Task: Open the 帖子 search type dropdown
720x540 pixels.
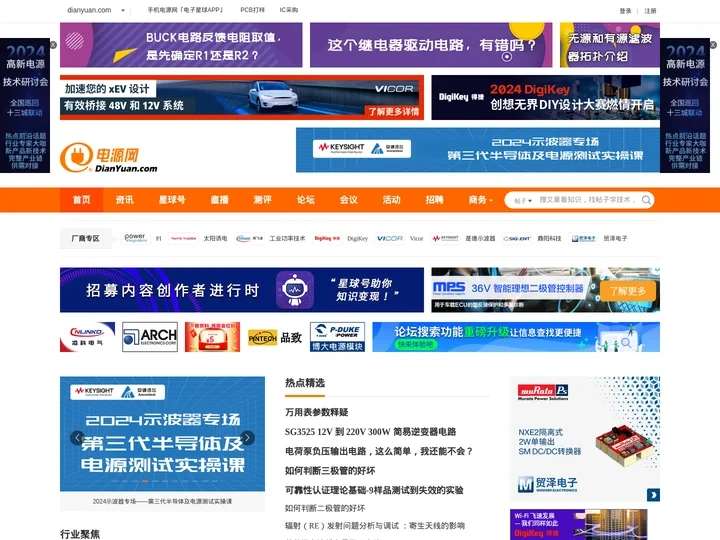Action: click(x=523, y=201)
